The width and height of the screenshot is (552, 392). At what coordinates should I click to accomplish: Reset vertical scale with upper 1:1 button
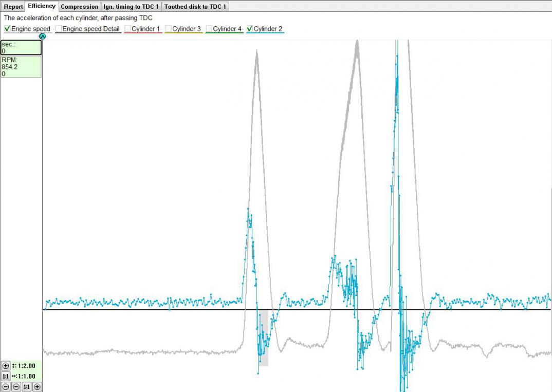(6, 376)
